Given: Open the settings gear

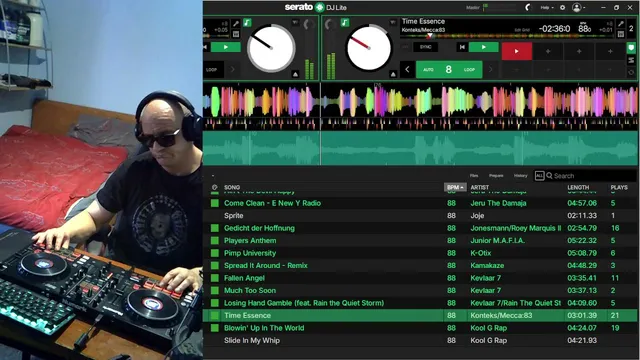Looking at the screenshot, I should click(562, 7).
